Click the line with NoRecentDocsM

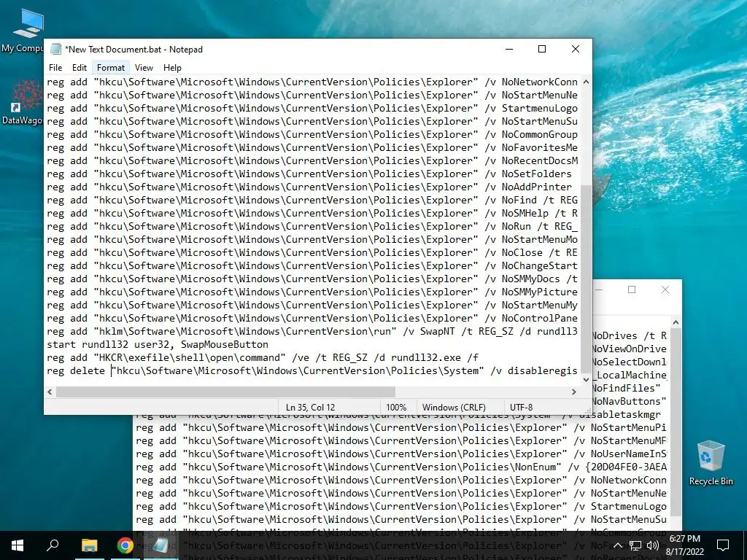tap(312, 161)
